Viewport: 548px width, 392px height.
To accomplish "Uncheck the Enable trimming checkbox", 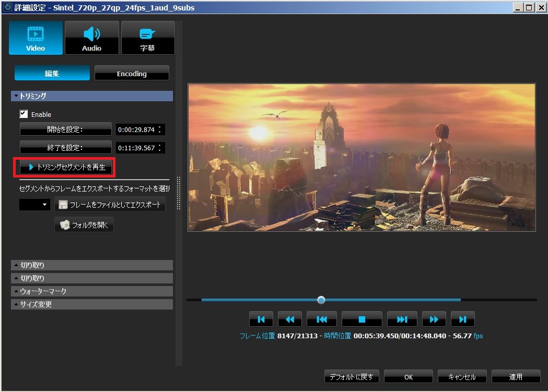I will coord(24,114).
